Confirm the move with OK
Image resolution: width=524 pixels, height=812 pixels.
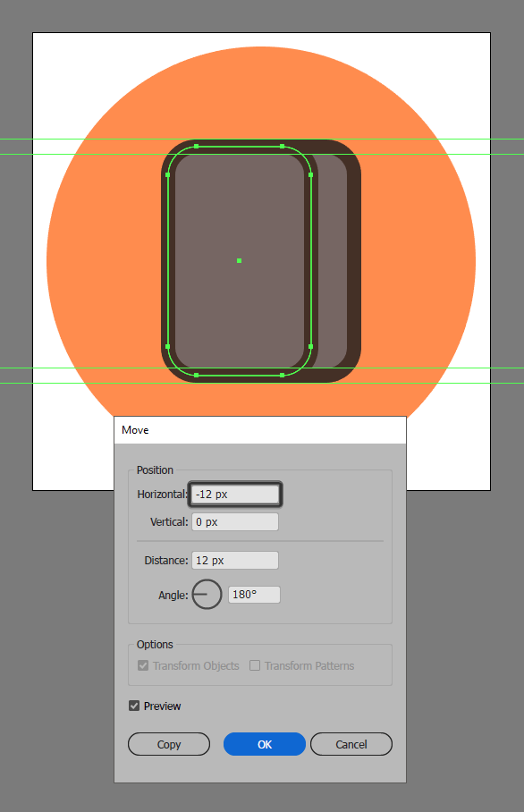point(265,744)
